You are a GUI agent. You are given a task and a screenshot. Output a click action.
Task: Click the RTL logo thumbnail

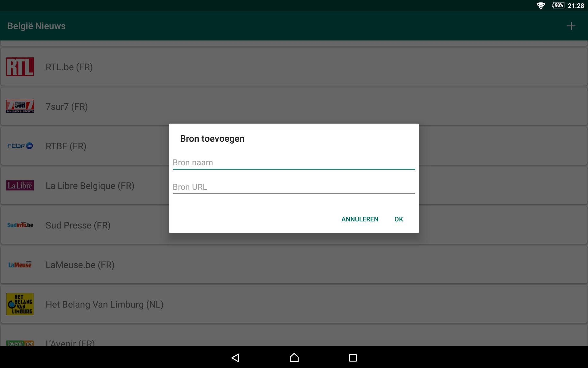20,67
